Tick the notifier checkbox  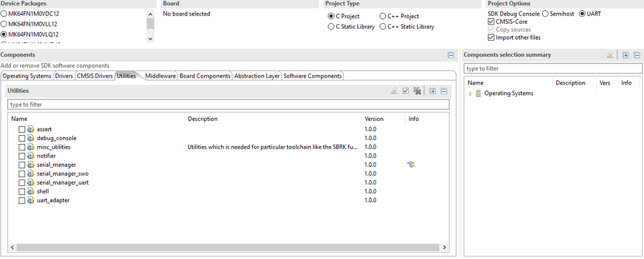click(22, 156)
